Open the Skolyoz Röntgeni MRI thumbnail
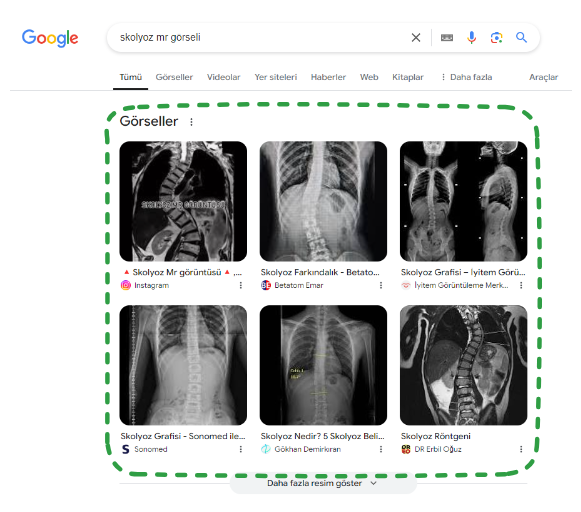581x512 pixels. pos(464,365)
